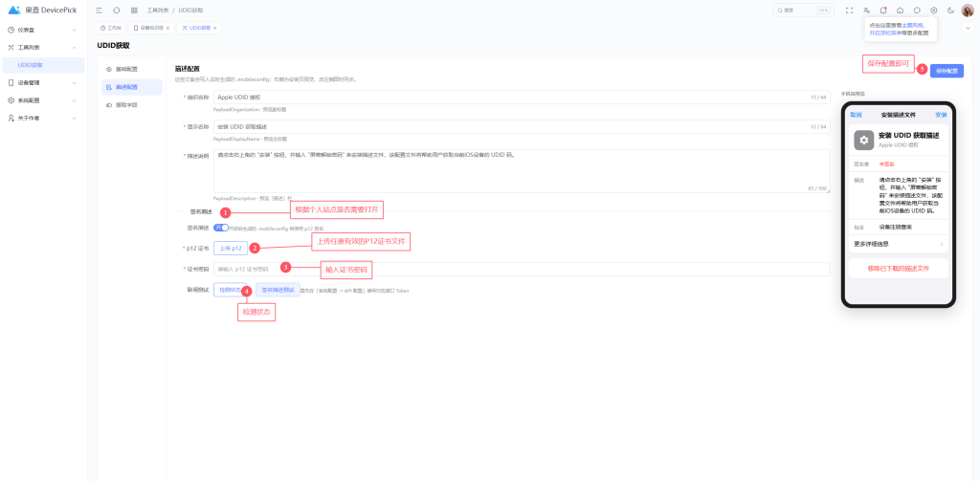The height and width of the screenshot is (481, 980).
Task: Click the 'UDID获取' page heading
Action: (x=113, y=46)
